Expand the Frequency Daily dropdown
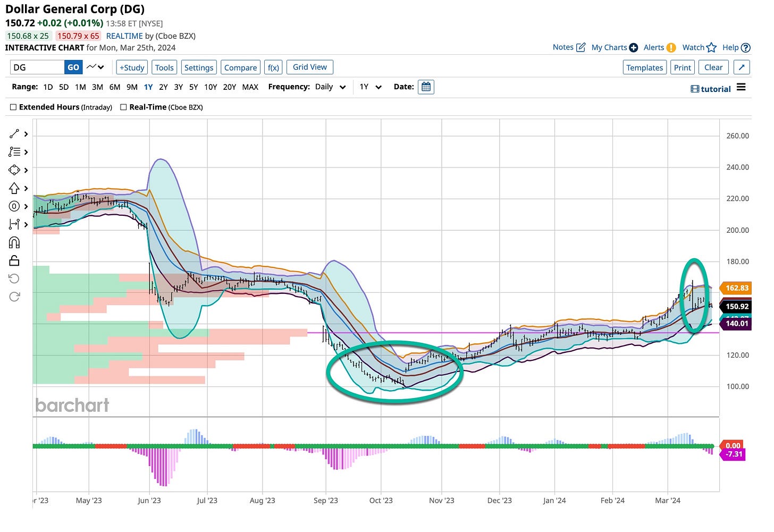774x532 pixels. coord(330,87)
